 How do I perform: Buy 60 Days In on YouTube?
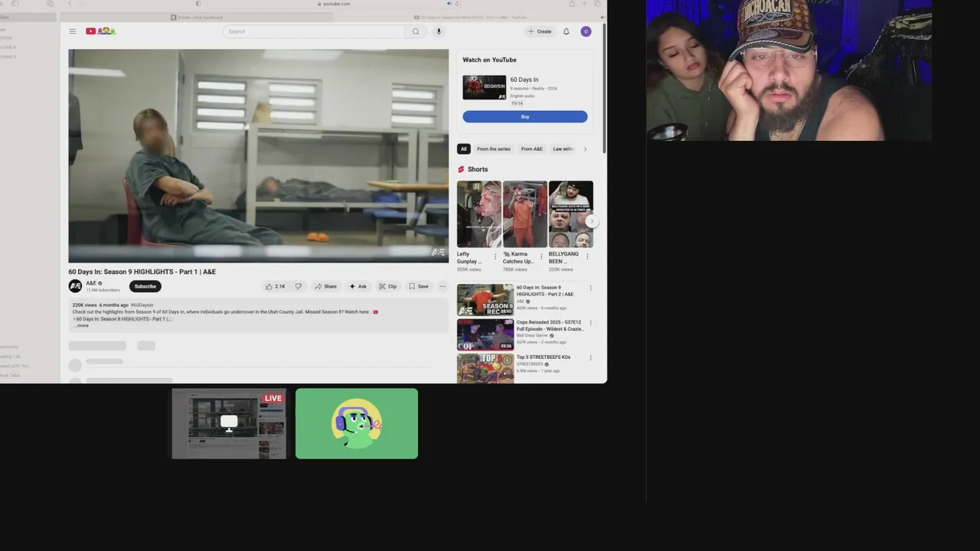click(x=525, y=116)
